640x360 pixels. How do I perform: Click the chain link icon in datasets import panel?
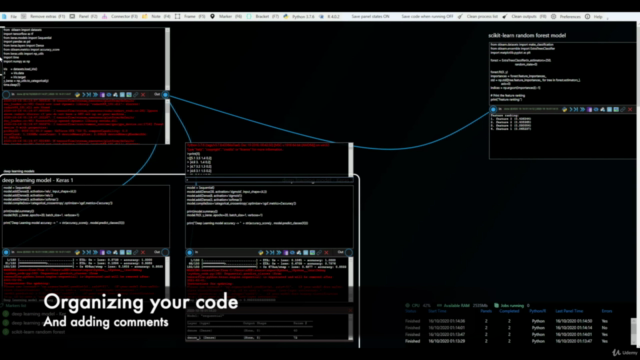coord(136,95)
